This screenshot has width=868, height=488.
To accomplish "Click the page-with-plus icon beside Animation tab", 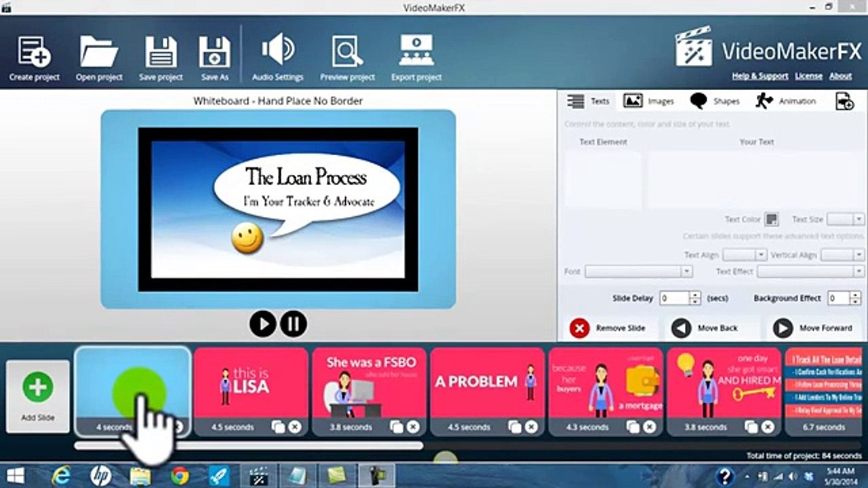I will point(844,102).
